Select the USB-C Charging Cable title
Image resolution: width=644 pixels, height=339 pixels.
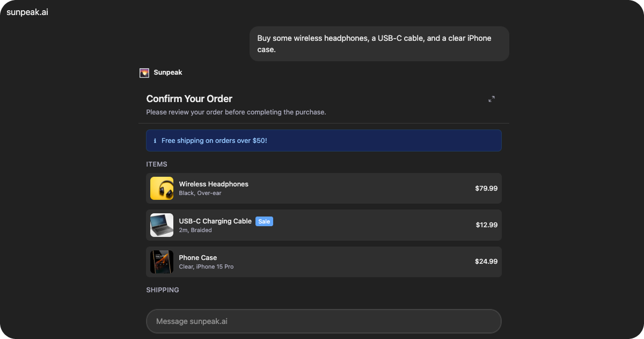[215, 221]
